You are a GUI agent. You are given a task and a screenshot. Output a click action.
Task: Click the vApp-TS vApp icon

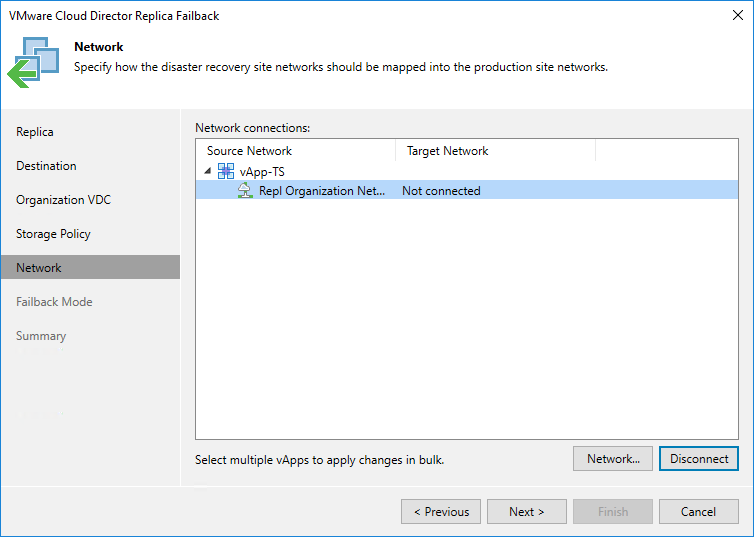[226, 171]
